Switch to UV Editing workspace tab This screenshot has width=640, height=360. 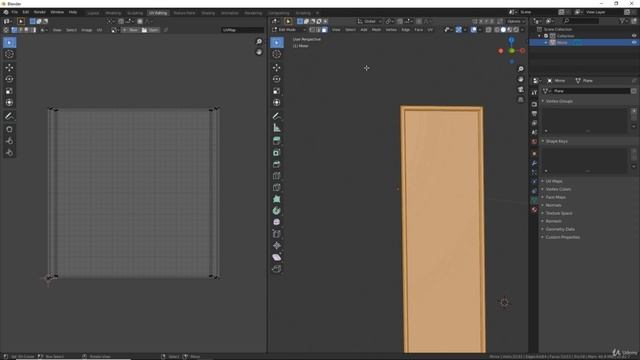click(x=158, y=13)
